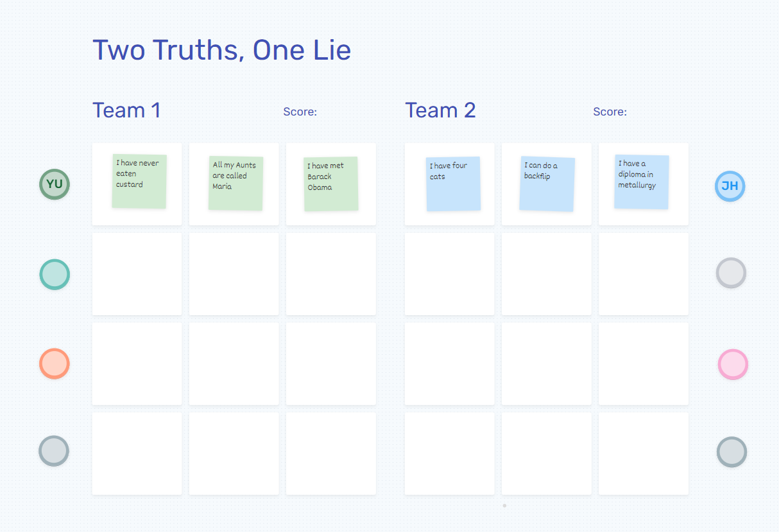Click empty card beside teal circle

click(x=137, y=274)
